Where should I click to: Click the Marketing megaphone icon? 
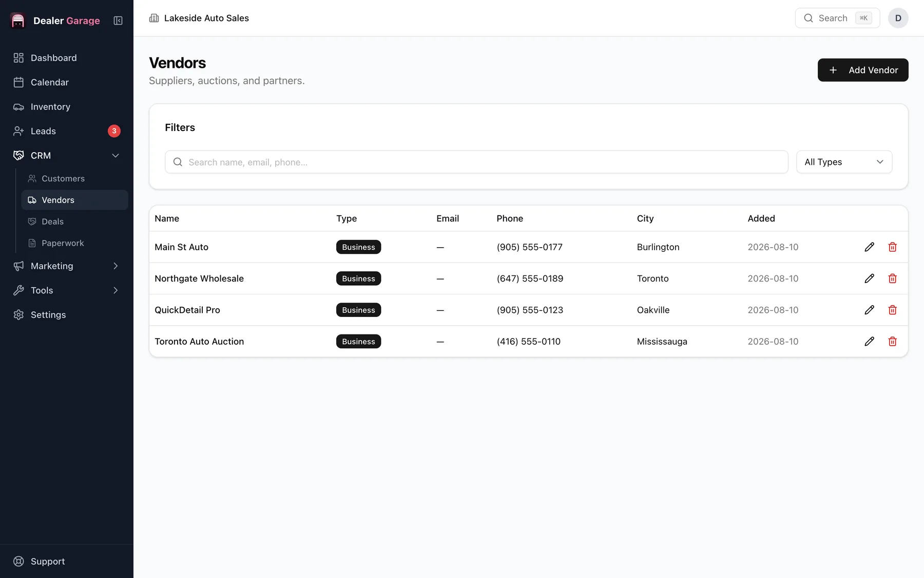18,266
